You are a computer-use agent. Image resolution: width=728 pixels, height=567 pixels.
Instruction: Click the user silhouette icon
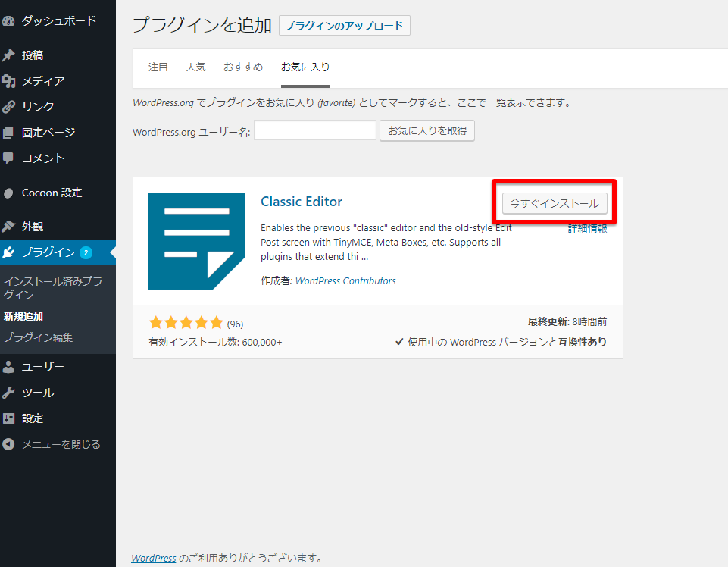8,367
